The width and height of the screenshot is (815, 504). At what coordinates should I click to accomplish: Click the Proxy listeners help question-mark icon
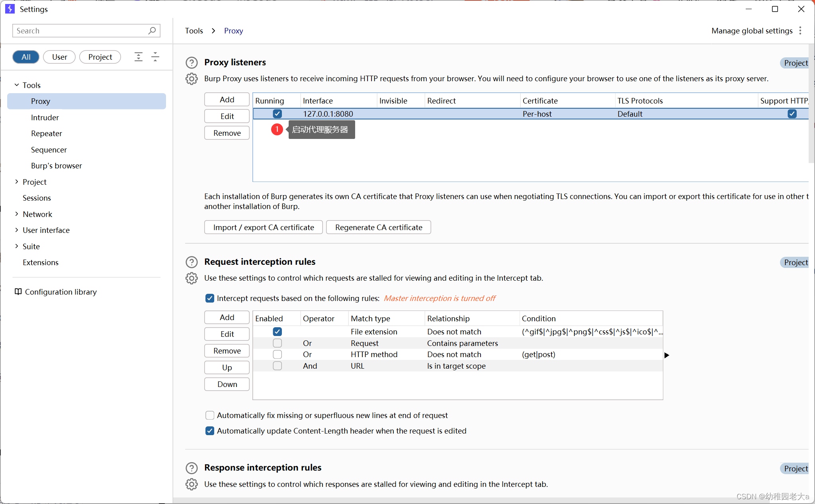coord(192,63)
